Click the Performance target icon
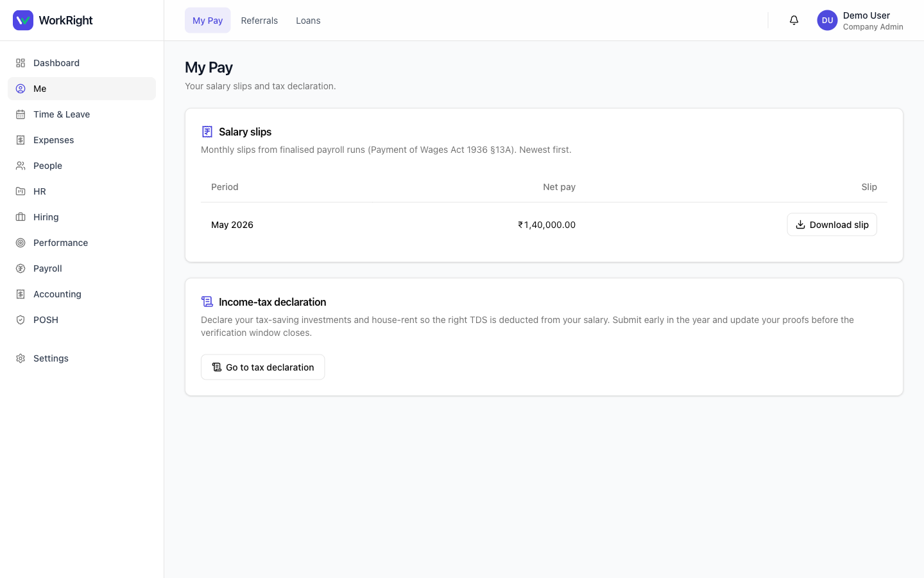 (x=21, y=243)
